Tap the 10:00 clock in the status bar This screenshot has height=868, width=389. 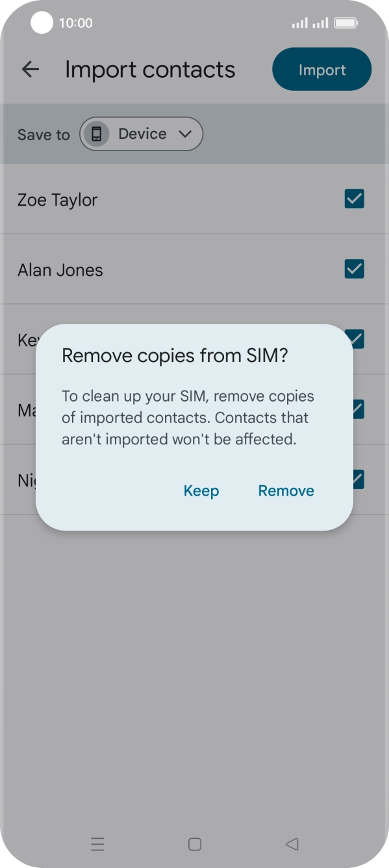click(x=76, y=23)
